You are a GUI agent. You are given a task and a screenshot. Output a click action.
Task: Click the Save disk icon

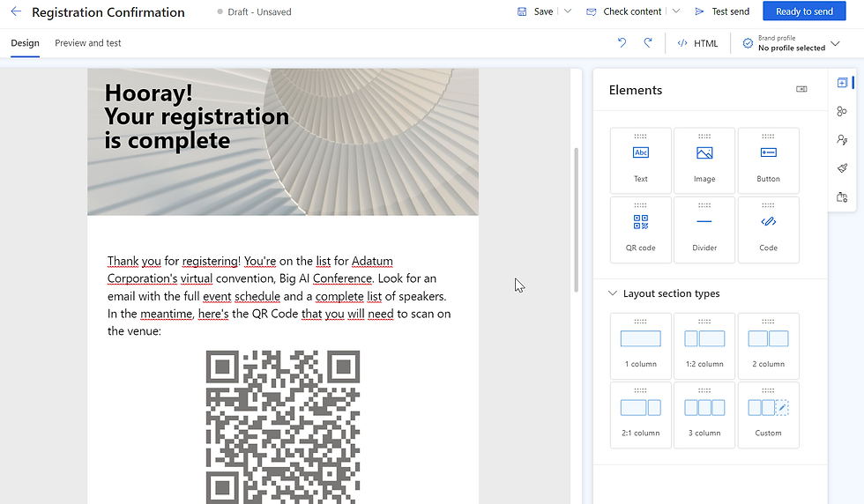pos(522,11)
